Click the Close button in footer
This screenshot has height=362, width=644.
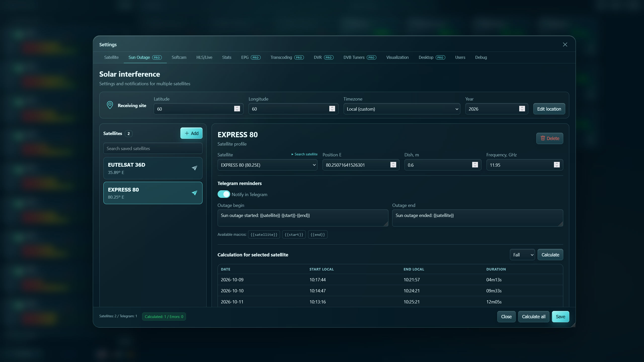(x=506, y=316)
